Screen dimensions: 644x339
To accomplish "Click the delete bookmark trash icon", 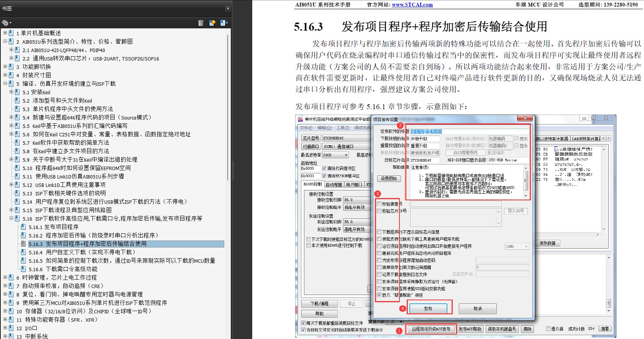I will [201, 23].
